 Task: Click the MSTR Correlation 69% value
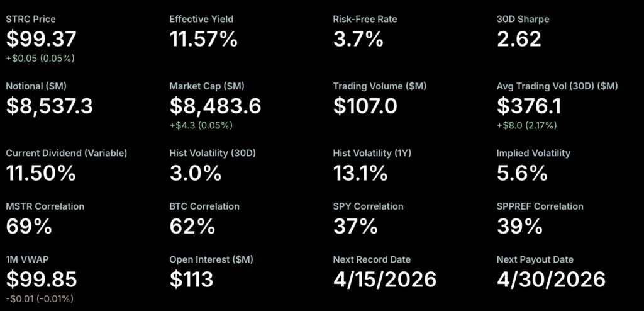coord(29,226)
